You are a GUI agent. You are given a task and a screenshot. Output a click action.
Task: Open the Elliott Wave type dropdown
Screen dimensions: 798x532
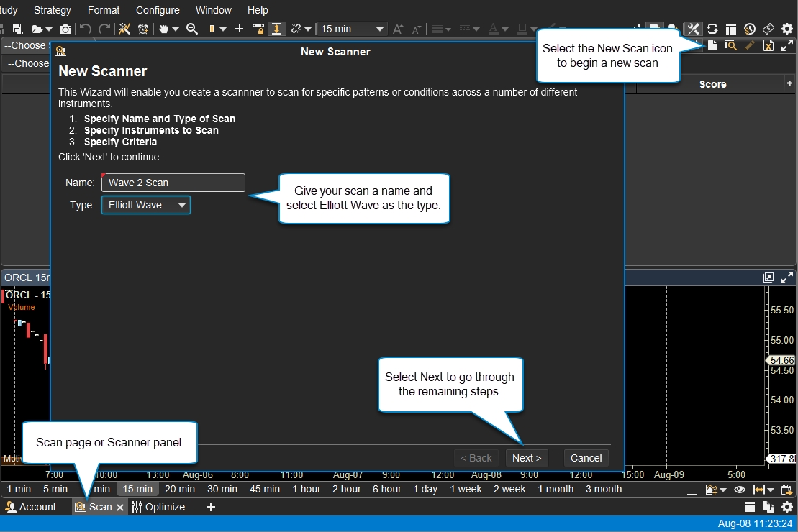pos(145,205)
